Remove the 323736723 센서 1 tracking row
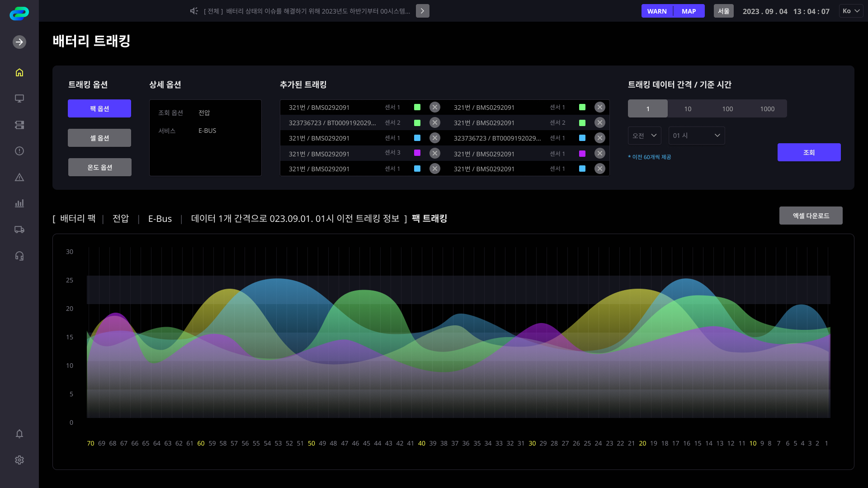868x488 pixels. (600, 138)
